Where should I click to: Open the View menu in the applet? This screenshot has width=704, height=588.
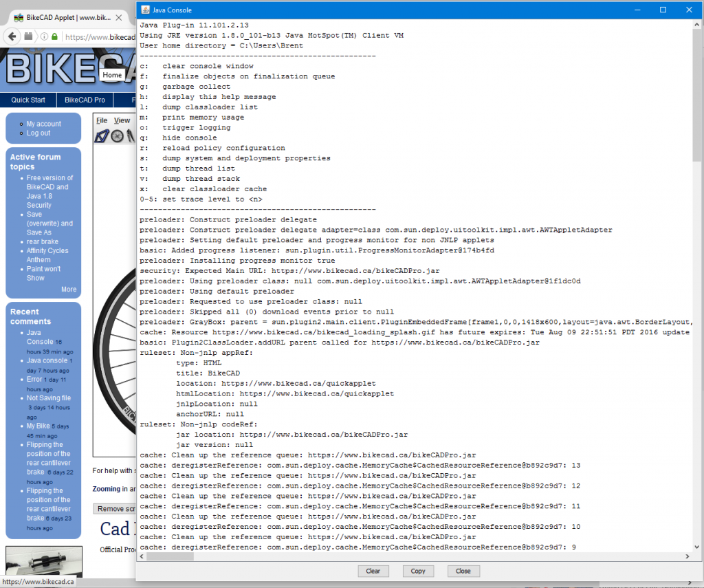coord(122,120)
